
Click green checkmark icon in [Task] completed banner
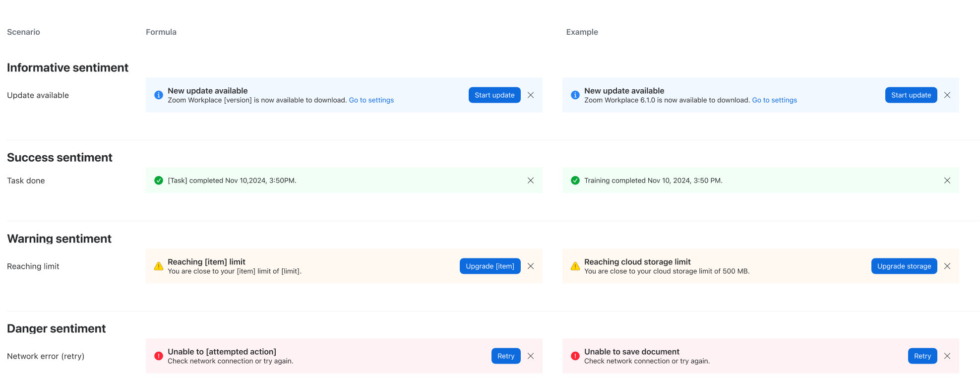point(159,181)
